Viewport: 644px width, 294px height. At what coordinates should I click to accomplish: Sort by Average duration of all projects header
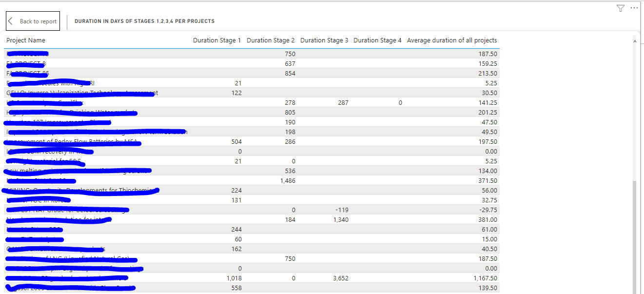click(452, 40)
